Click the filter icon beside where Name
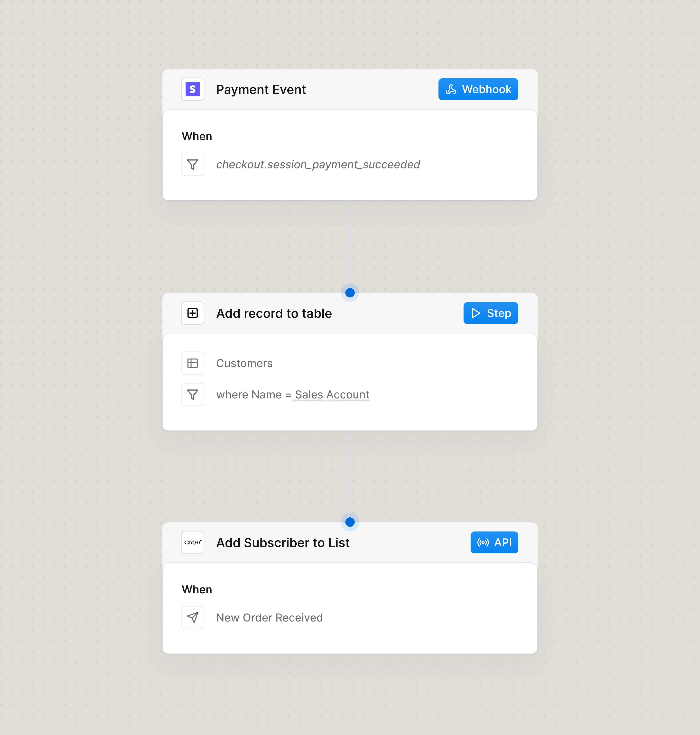 click(193, 395)
